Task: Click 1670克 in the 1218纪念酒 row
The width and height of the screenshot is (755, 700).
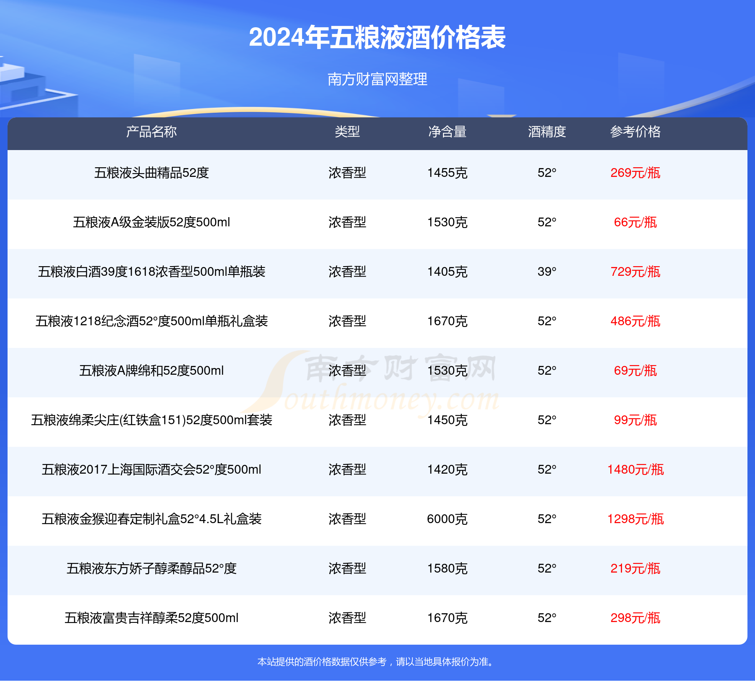Action: pyautogui.click(x=447, y=321)
